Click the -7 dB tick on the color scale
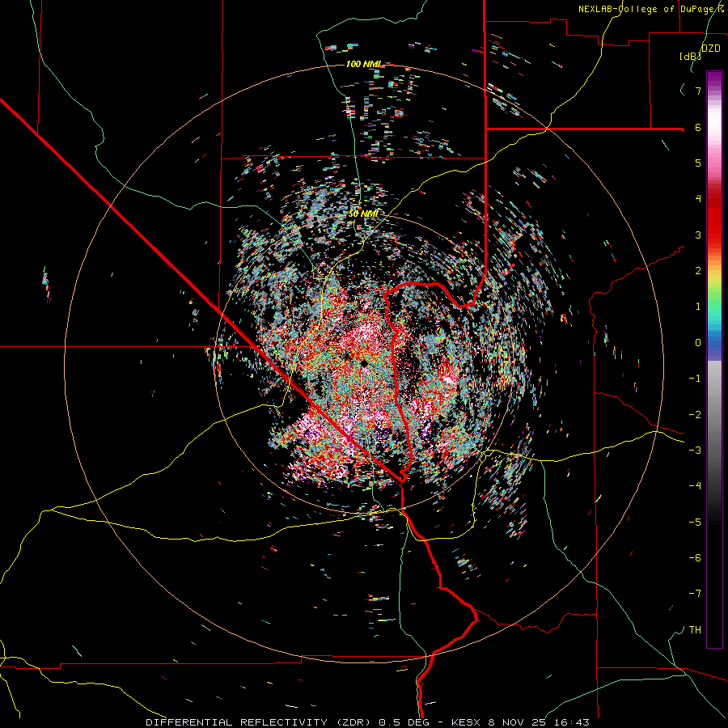 pyautogui.click(x=695, y=594)
